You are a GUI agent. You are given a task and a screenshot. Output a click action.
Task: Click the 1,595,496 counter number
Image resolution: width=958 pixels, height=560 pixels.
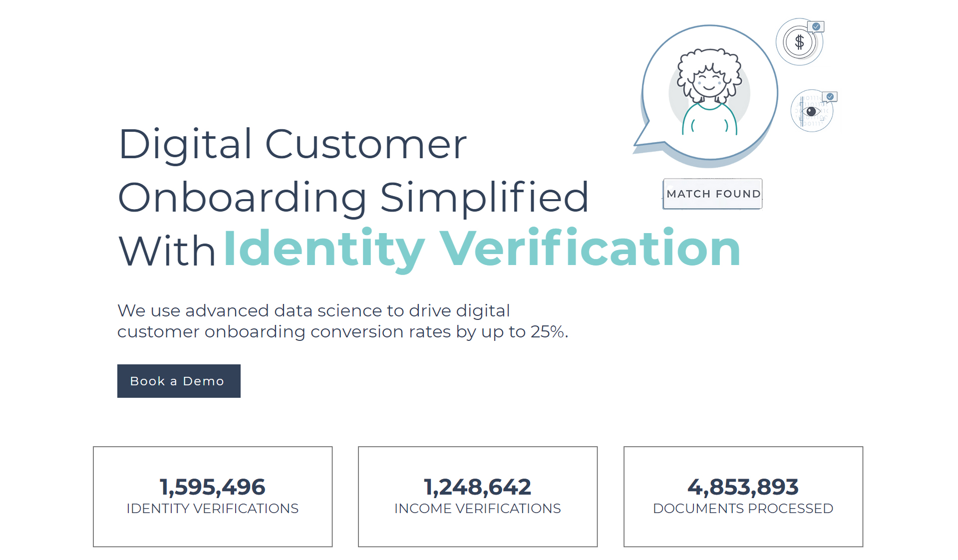click(212, 487)
